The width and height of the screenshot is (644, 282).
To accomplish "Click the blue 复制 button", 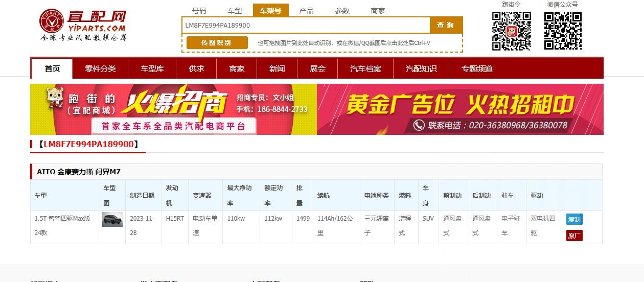I will 574,220.
